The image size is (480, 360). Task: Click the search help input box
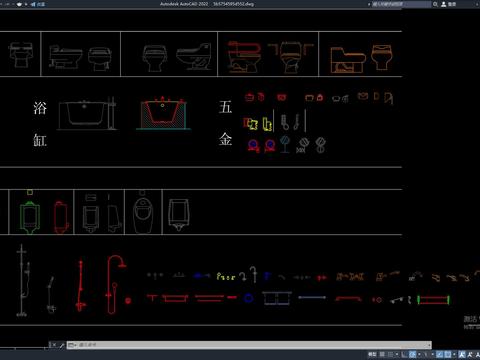tap(401, 4)
